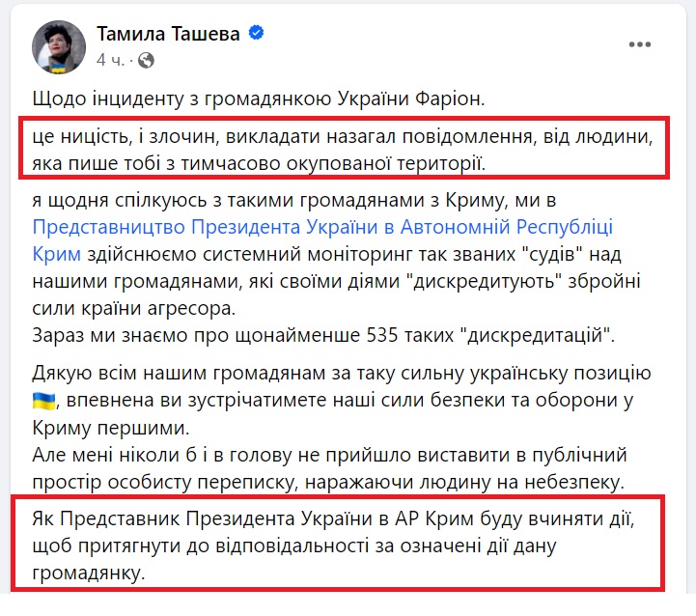Open the post options three-dot menu

(640, 44)
